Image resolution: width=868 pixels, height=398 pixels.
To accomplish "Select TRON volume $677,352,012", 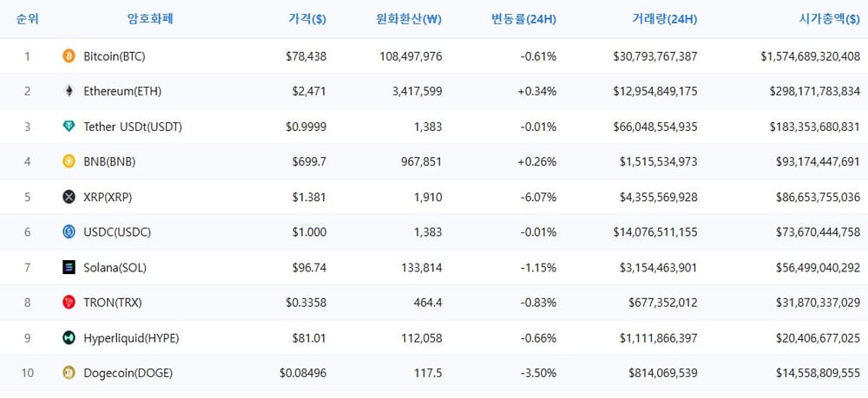I will 663,303.
